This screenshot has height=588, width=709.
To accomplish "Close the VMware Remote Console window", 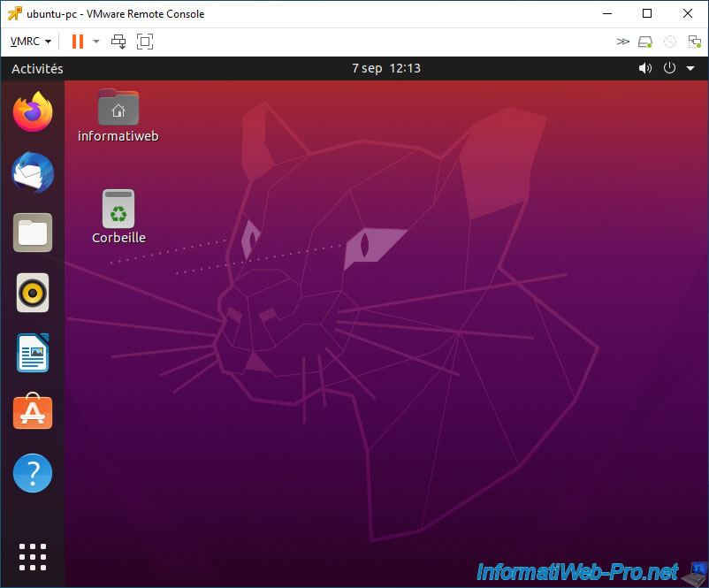I will (688, 13).
